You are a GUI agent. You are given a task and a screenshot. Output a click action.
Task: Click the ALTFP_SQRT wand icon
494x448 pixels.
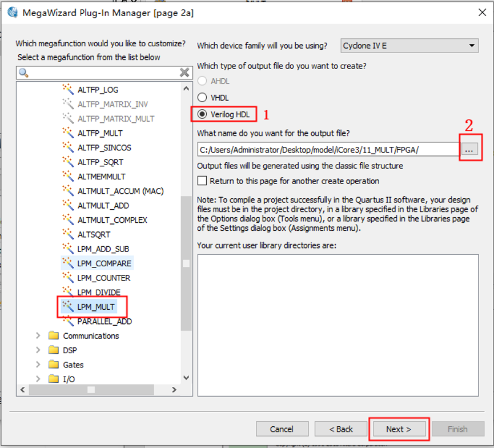click(x=69, y=162)
